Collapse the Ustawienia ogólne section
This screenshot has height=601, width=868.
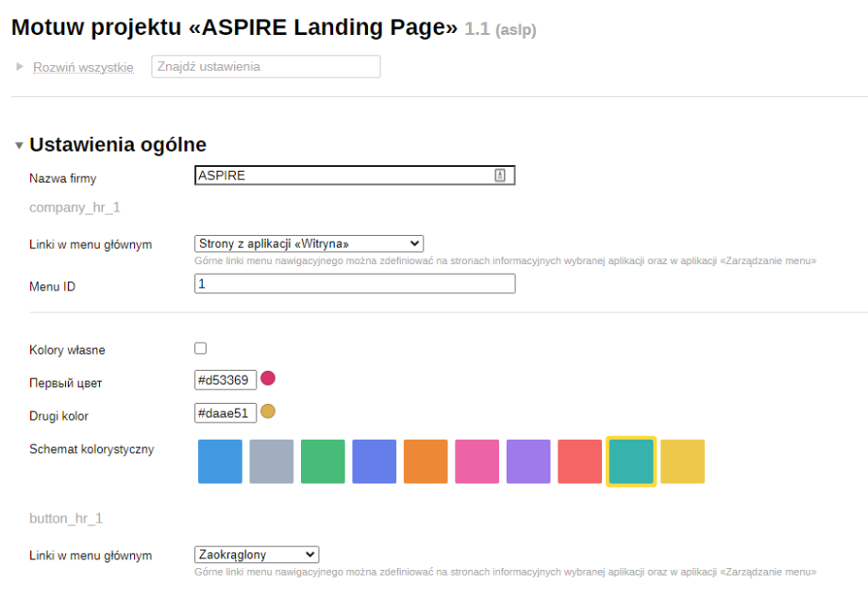(19, 146)
